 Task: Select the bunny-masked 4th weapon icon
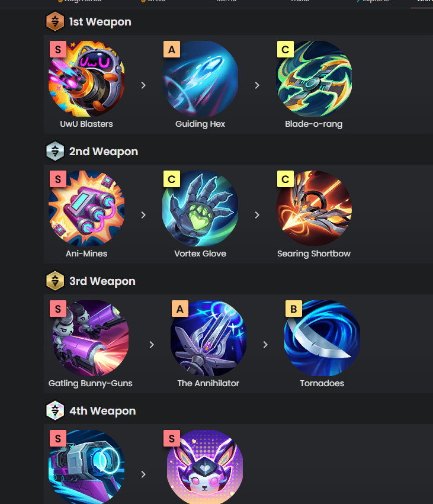pos(205,467)
